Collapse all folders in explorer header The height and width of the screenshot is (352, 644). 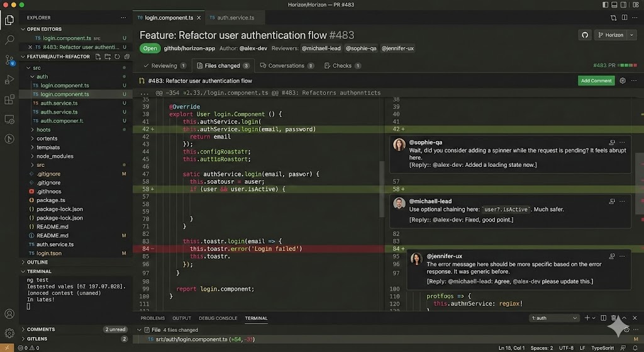[127, 57]
